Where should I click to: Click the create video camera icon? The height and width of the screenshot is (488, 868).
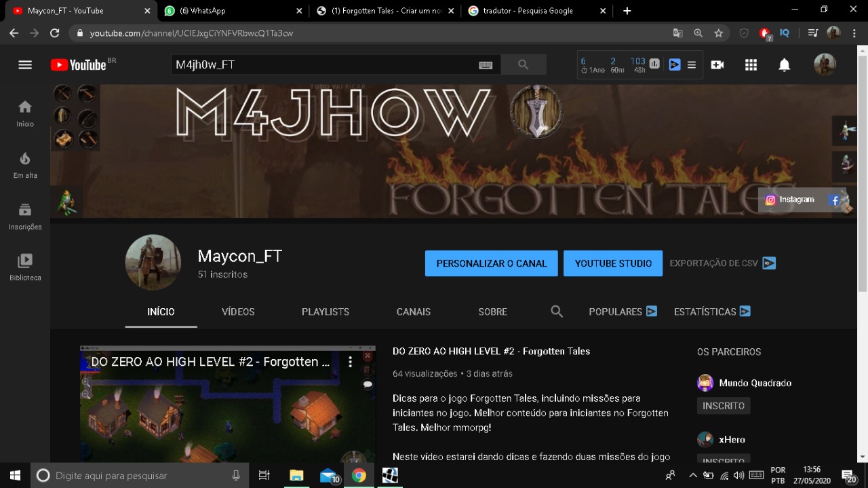(x=717, y=64)
